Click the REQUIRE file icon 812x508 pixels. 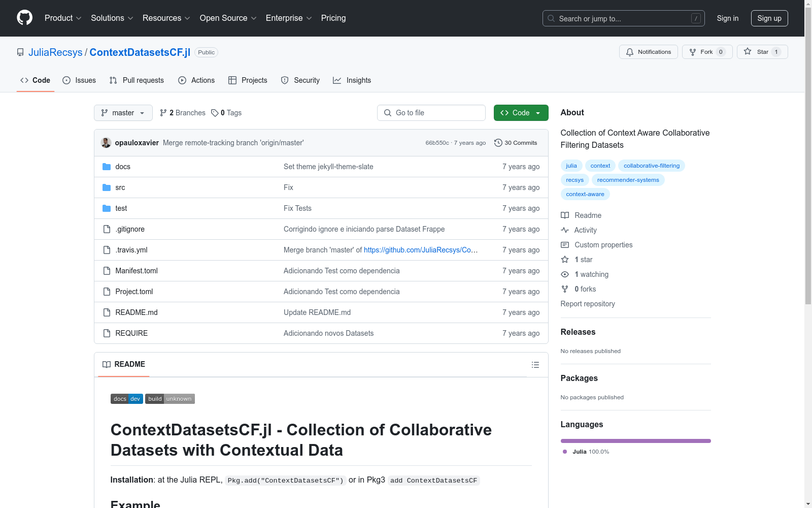click(107, 333)
